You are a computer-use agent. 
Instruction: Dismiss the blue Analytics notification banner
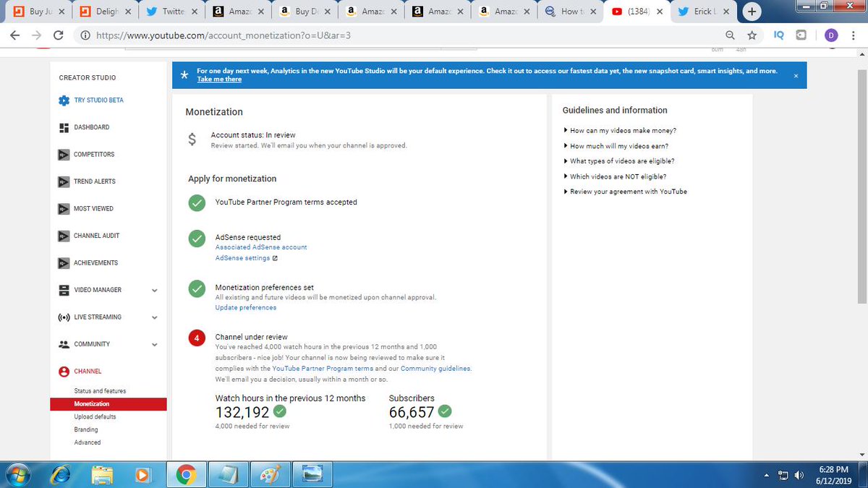(x=796, y=75)
